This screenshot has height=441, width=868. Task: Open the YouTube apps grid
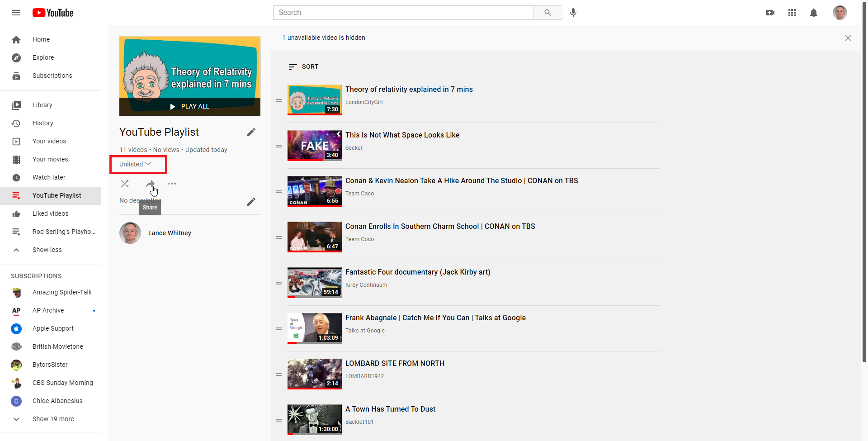(x=792, y=13)
